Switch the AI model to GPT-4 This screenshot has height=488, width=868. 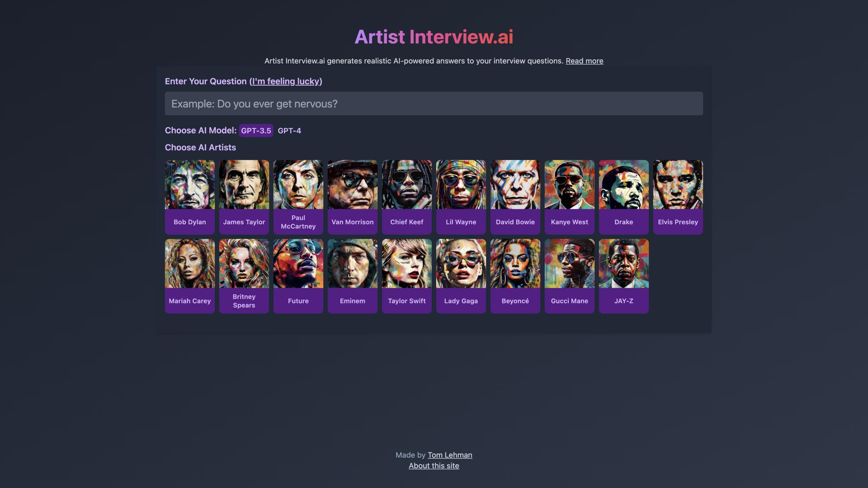[289, 131]
